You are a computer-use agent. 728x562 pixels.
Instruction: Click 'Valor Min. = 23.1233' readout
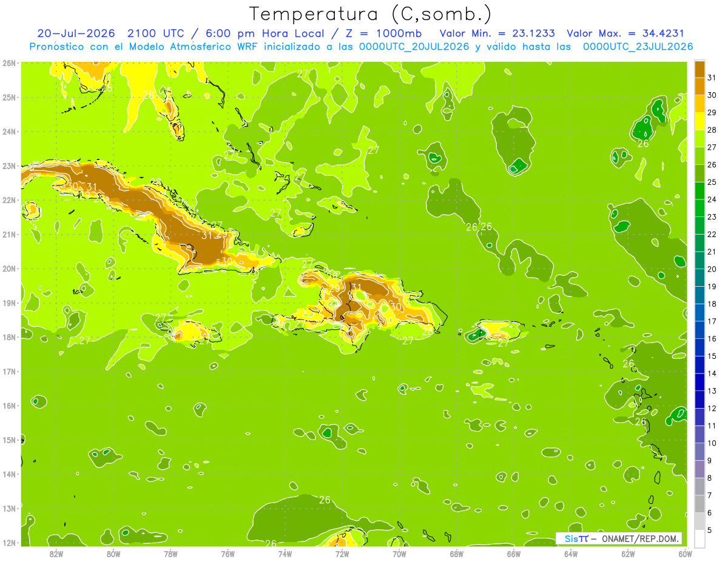[496, 33]
